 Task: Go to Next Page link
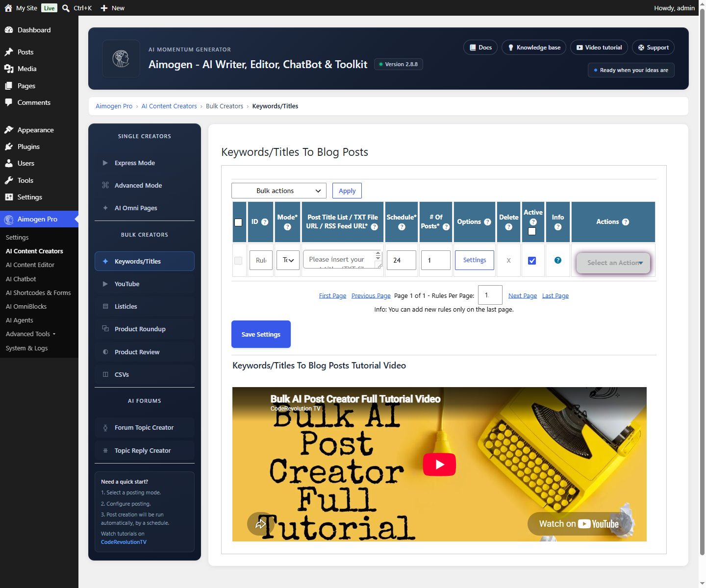523,295
